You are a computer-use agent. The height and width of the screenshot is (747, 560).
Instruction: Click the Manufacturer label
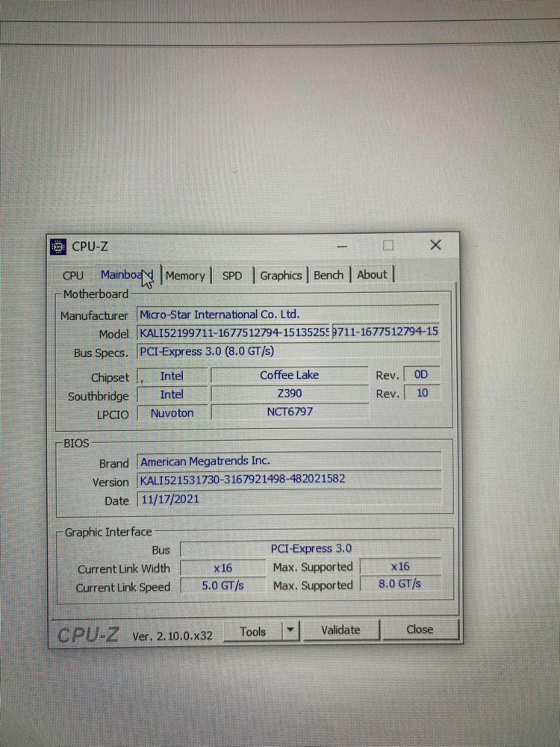94,315
